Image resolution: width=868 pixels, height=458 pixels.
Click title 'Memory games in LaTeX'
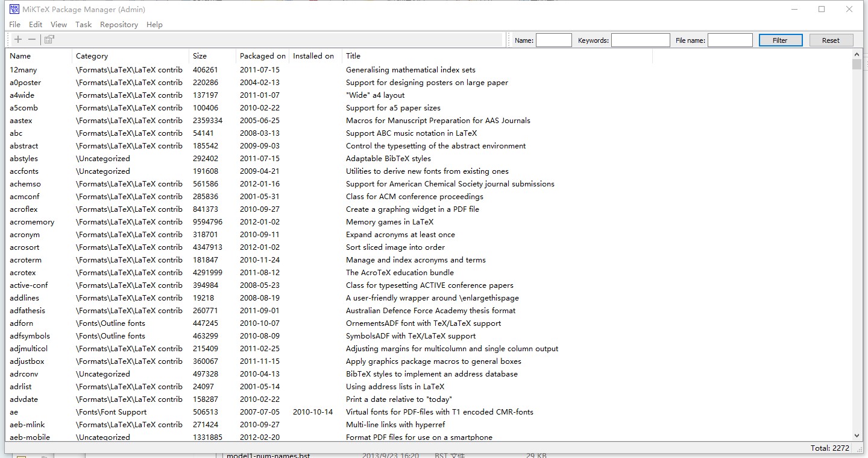(389, 222)
